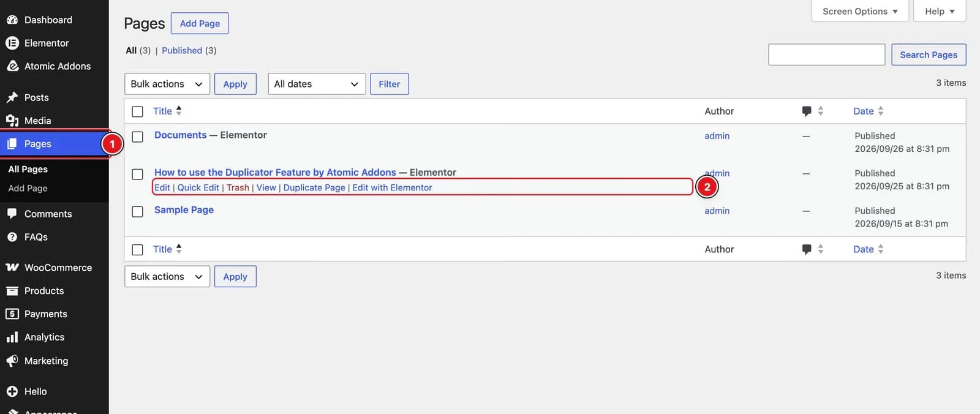This screenshot has height=414, width=980.
Task: Sort by comments icon in table header
Action: pyautogui.click(x=807, y=111)
